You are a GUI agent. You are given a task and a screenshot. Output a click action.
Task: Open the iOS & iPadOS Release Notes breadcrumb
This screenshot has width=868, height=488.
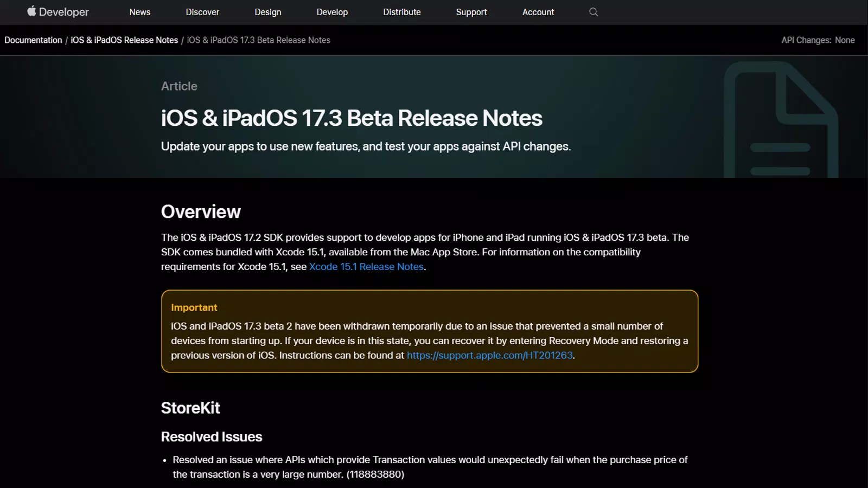point(124,40)
